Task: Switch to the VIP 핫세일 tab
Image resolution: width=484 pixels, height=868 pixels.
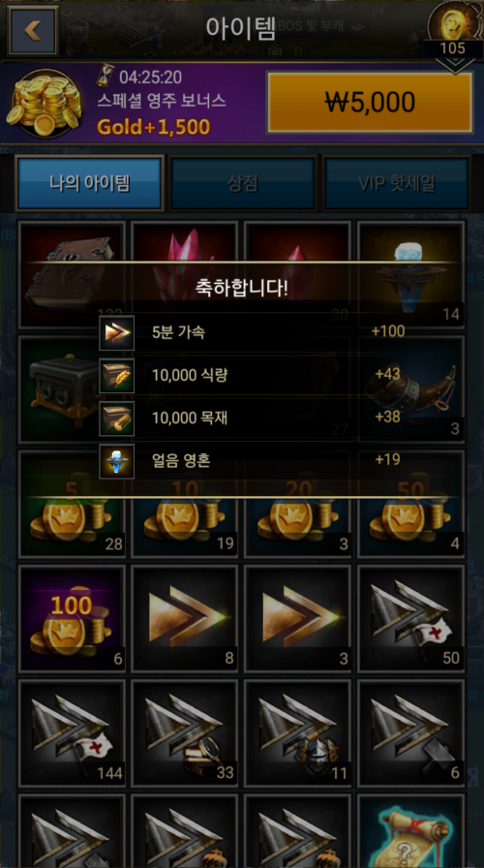Action: coord(397,184)
